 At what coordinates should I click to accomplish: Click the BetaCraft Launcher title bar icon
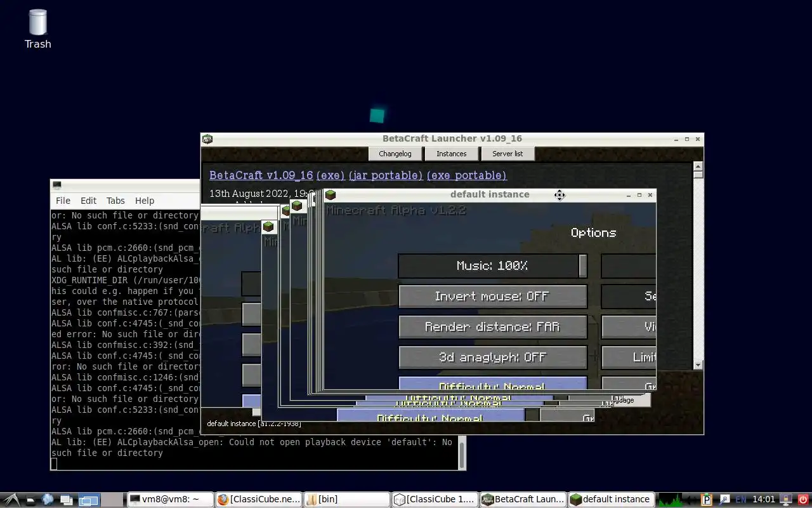[207, 138]
